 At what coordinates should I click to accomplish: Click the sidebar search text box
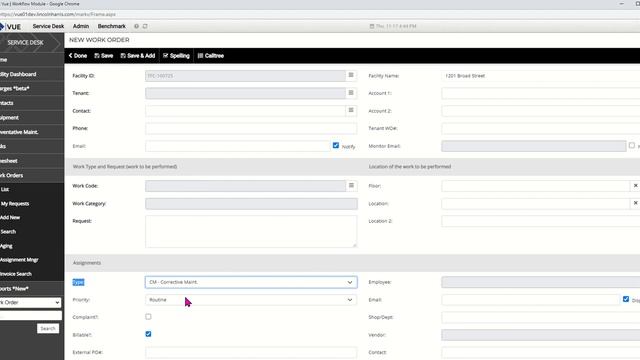click(x=31, y=316)
